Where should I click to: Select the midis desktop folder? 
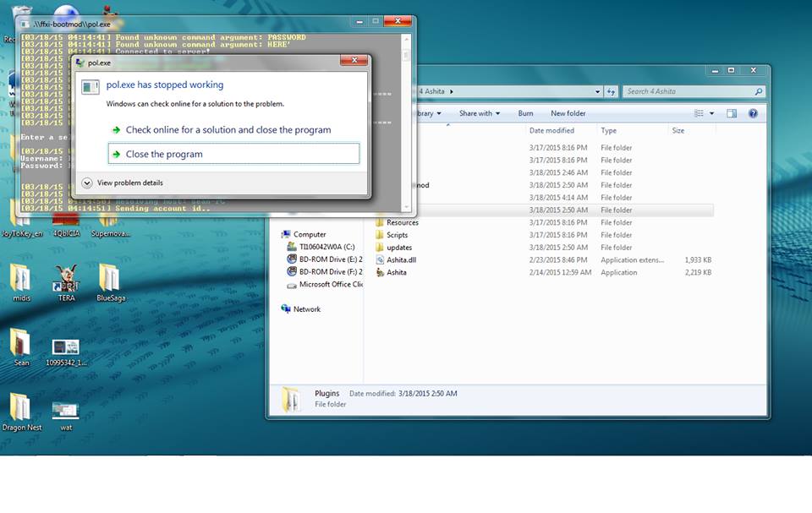[19, 280]
